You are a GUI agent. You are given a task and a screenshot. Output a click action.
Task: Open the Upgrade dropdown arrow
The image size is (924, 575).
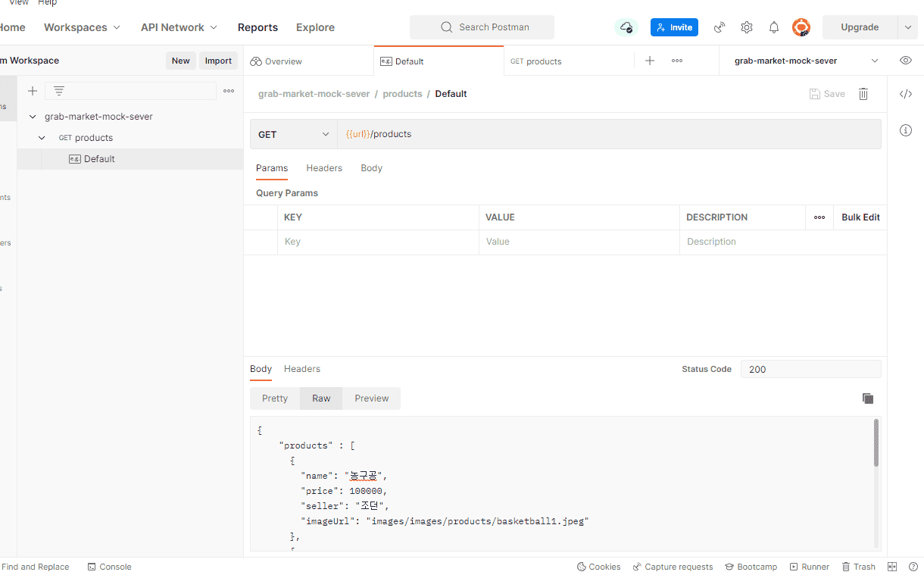(x=907, y=27)
